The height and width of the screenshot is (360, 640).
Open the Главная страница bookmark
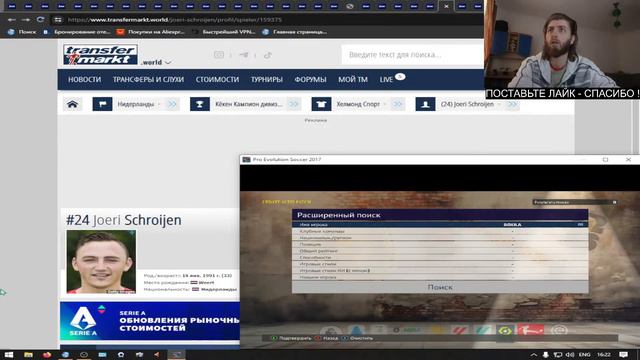click(294, 32)
